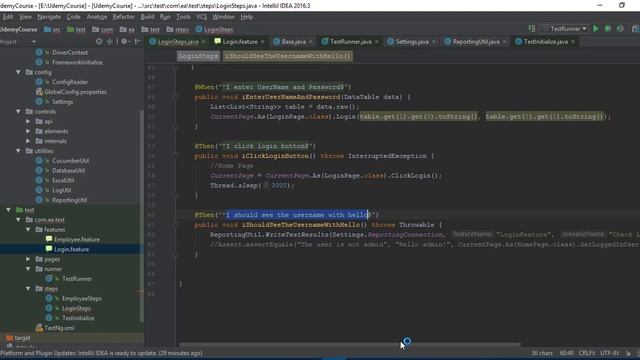
Task: Expand the elements folder
Action: [x=28, y=131]
